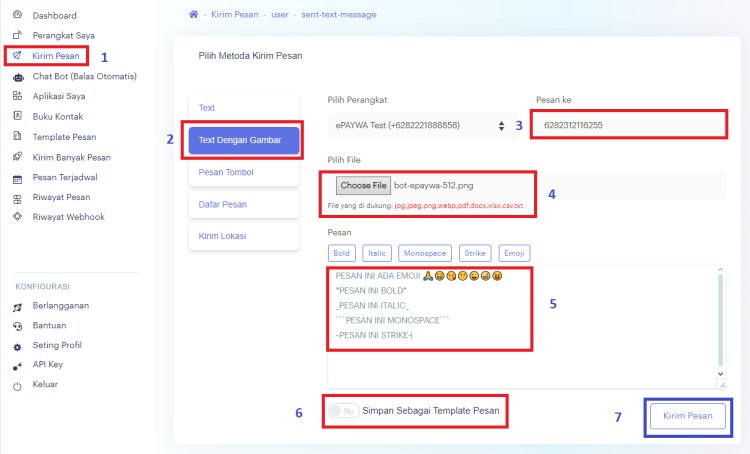
Task: Click the Pesan ke phone number field
Action: point(629,125)
